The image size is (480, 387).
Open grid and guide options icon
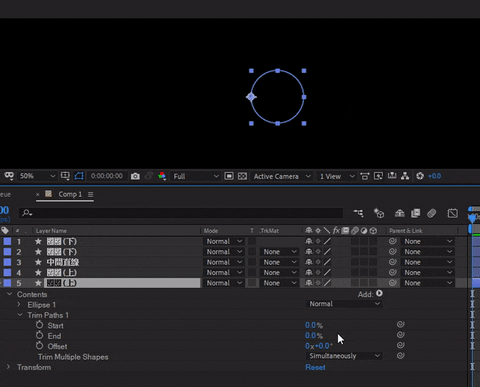point(65,176)
